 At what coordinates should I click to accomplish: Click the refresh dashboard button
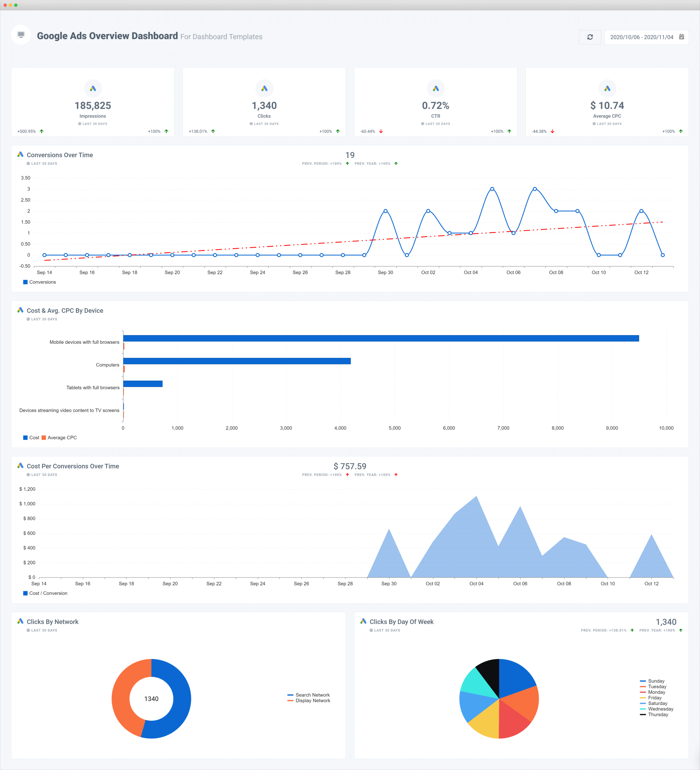click(590, 37)
